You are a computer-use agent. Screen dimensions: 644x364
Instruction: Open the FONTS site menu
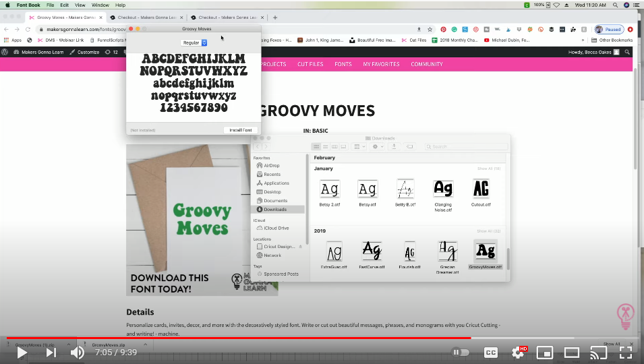pyautogui.click(x=343, y=64)
